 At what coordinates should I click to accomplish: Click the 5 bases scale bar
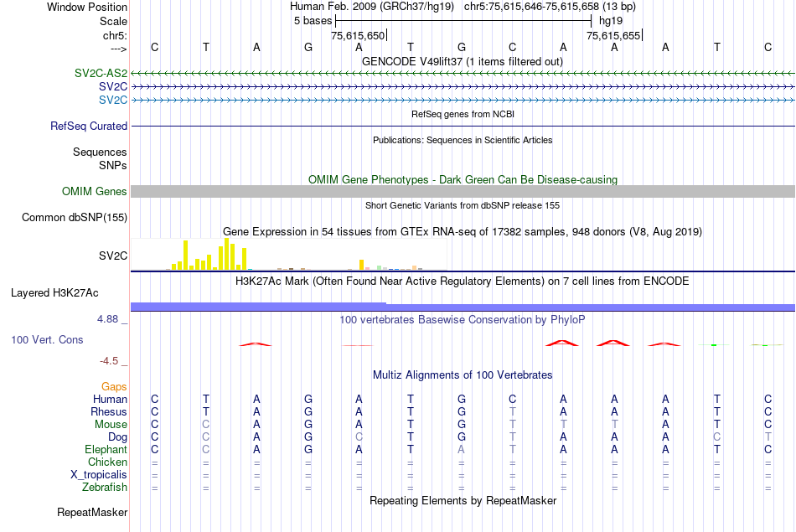463,21
